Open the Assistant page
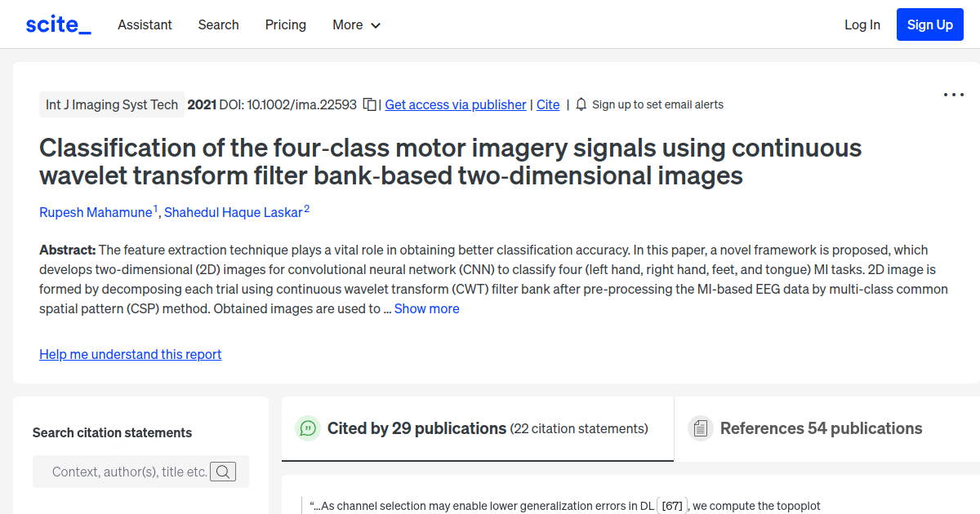This screenshot has height=514, width=980. [x=145, y=25]
